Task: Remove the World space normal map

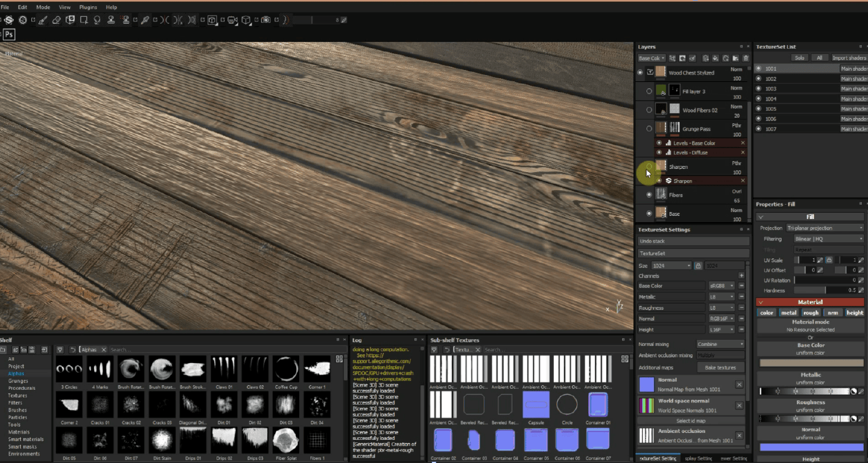Action: pos(739,405)
